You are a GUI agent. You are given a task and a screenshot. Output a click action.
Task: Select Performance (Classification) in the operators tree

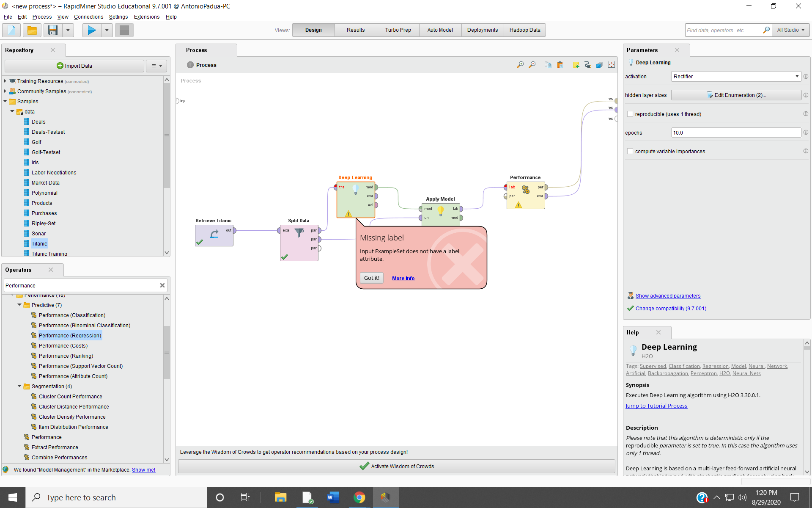72,315
